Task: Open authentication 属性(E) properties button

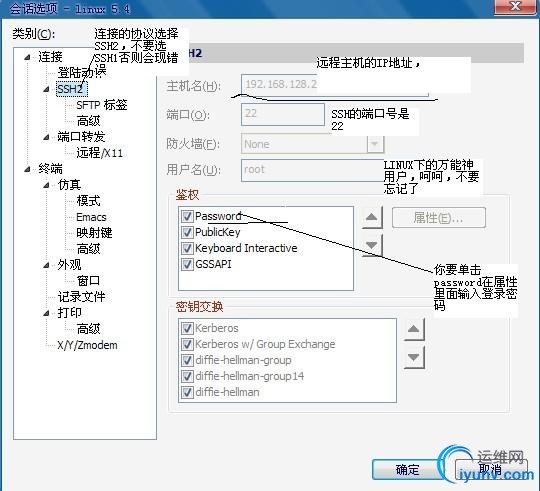Action: click(x=439, y=217)
